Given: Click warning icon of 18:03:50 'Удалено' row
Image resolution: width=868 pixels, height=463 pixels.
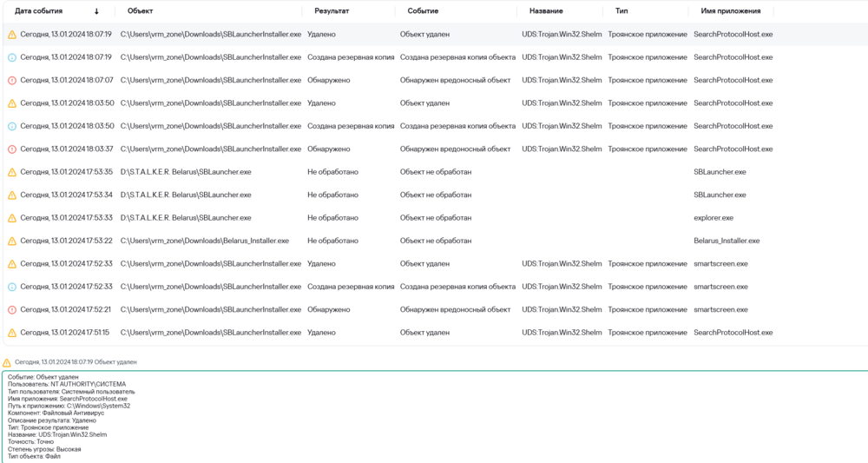Looking at the screenshot, I should pos(12,103).
